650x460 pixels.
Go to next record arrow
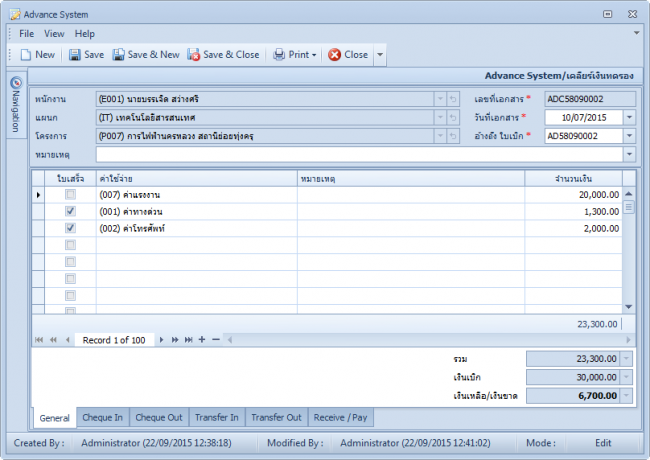pyautogui.click(x=161, y=340)
